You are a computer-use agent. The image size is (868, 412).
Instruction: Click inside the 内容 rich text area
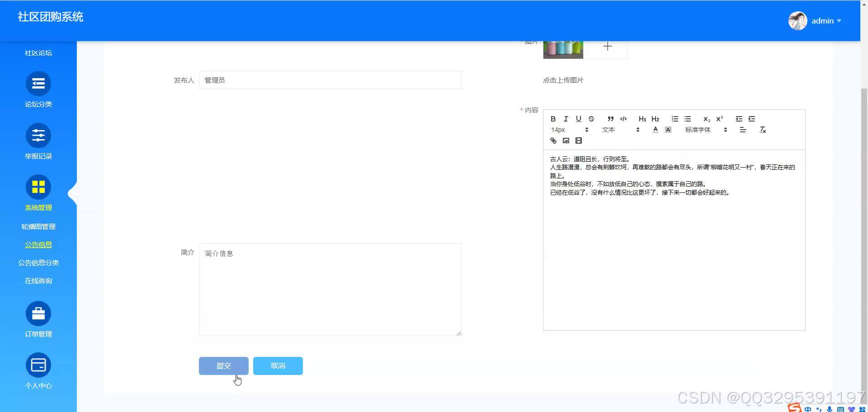(674, 240)
